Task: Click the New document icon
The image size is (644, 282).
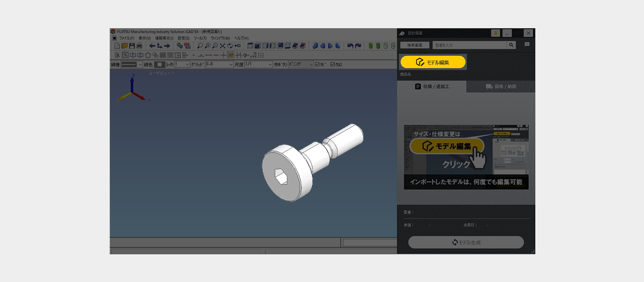Action: 117,46
